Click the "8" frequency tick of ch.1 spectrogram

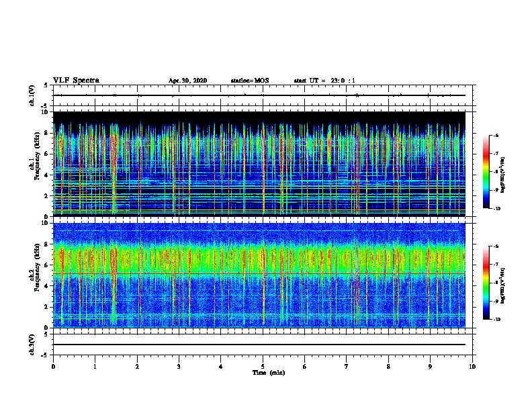click(46, 133)
